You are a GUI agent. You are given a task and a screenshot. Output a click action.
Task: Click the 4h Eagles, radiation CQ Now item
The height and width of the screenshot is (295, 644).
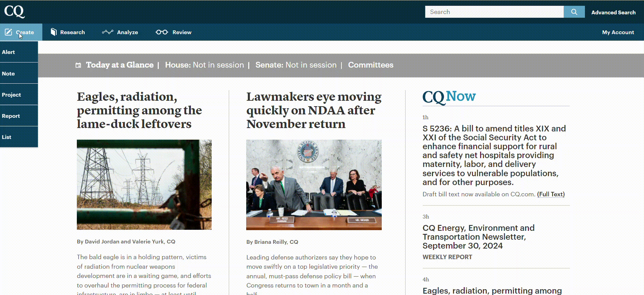[x=492, y=291]
